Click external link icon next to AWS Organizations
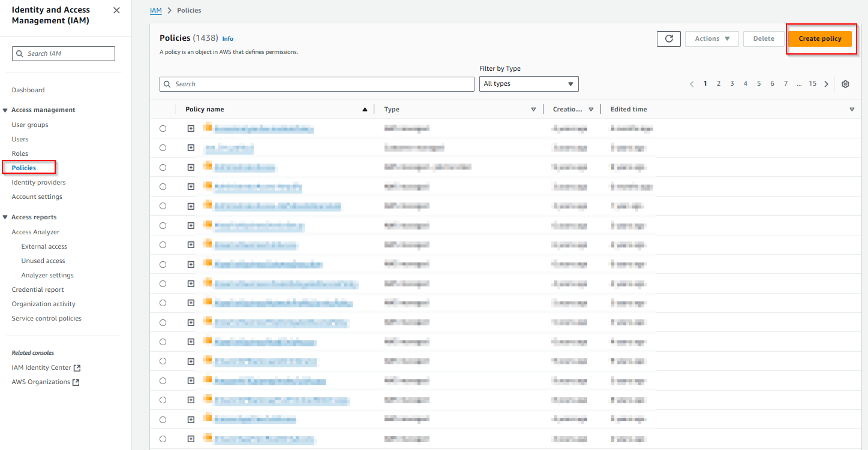This screenshot has height=450, width=868. tap(76, 382)
